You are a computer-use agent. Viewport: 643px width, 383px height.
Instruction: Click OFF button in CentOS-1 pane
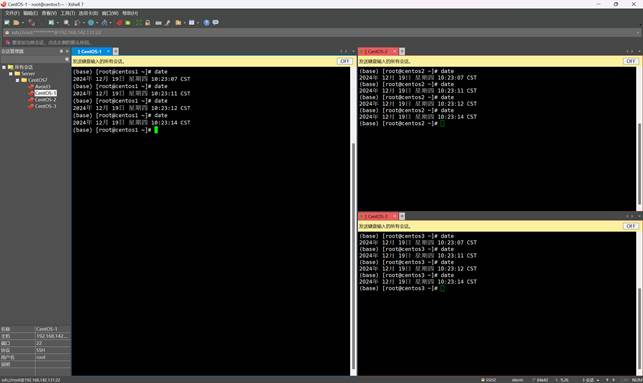point(344,61)
